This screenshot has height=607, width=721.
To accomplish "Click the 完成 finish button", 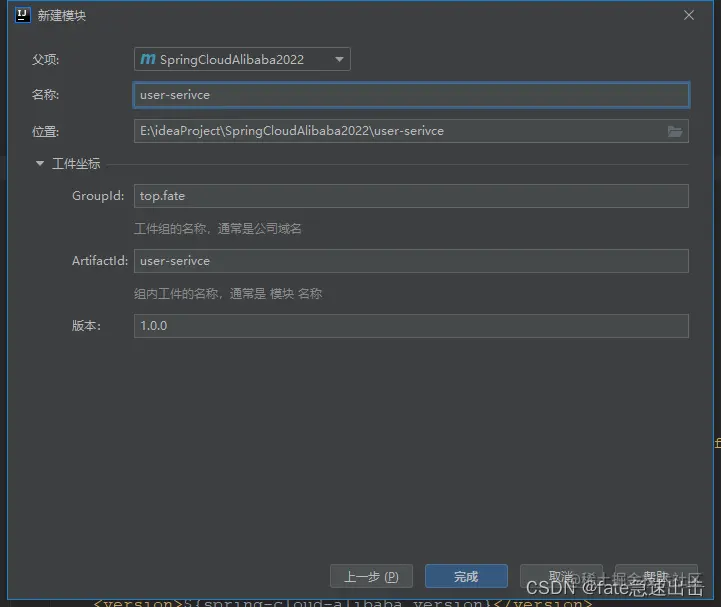I will coord(466,576).
